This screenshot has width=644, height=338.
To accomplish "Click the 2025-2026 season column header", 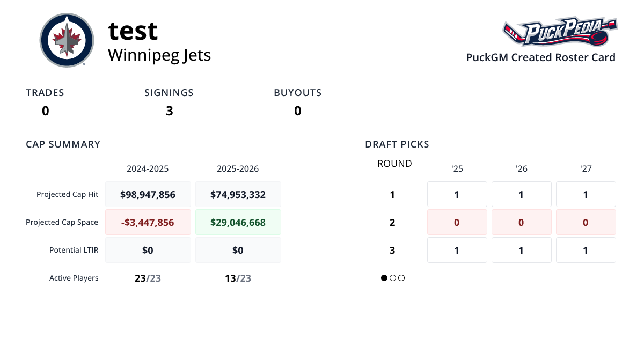I will pos(238,168).
